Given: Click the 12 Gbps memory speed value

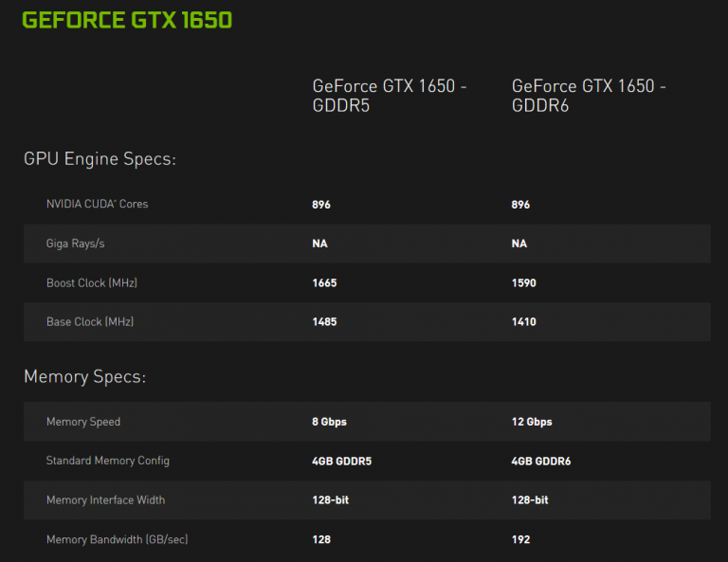Looking at the screenshot, I should (x=532, y=422).
